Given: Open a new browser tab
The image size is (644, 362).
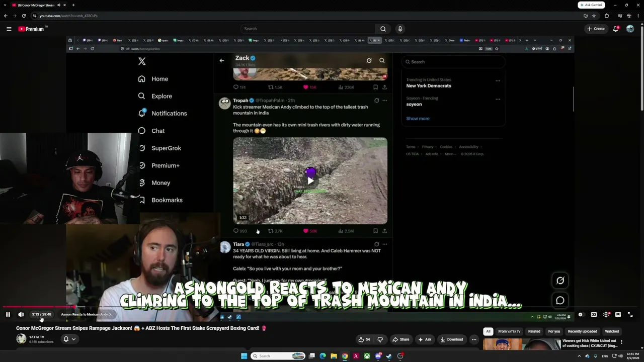Looking at the screenshot, I should [73, 5].
